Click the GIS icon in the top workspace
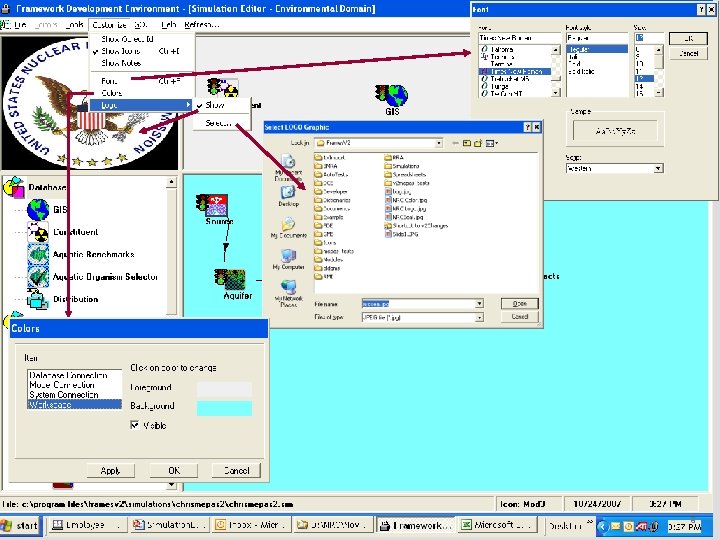This screenshot has height=540, width=720. tap(392, 96)
